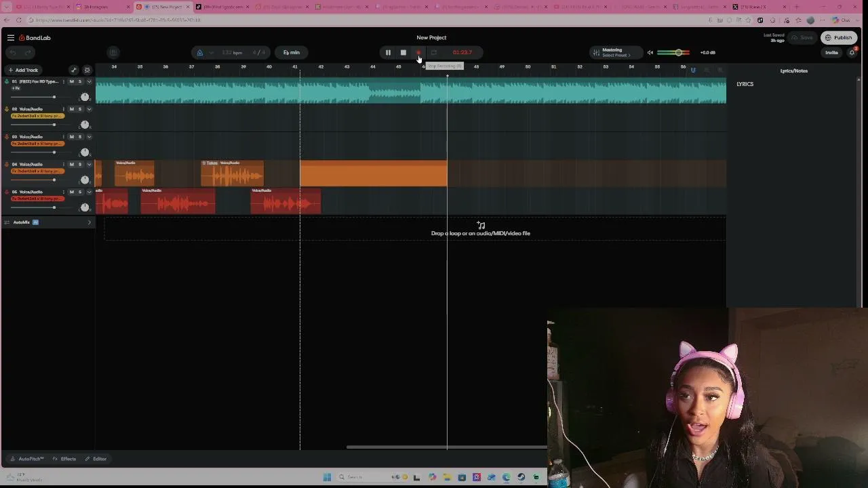Open the metronome settings dropdown arrow
This screenshot has width=868, height=488.
211,52
